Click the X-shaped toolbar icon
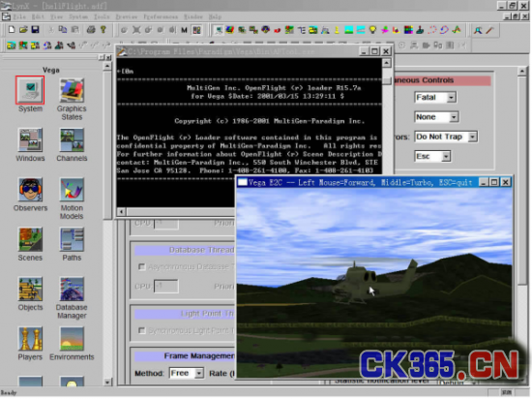 (136, 30)
